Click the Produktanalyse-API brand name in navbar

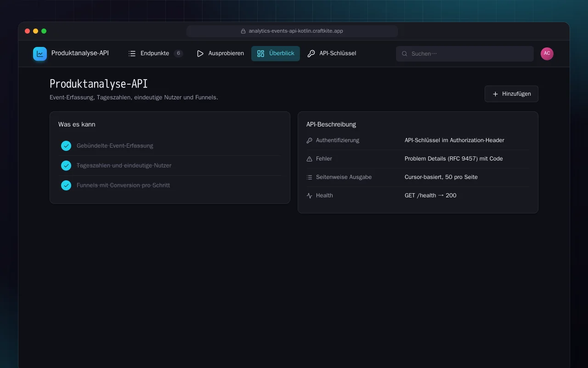coord(80,53)
